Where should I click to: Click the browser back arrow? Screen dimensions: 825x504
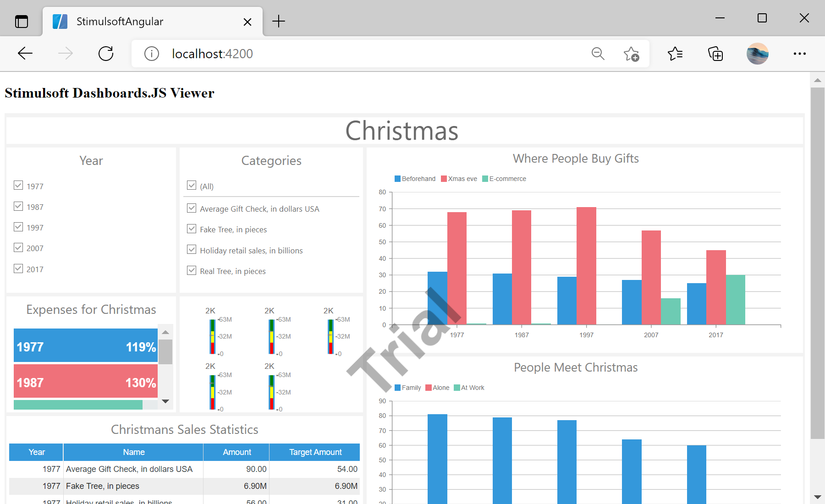[x=25, y=54]
